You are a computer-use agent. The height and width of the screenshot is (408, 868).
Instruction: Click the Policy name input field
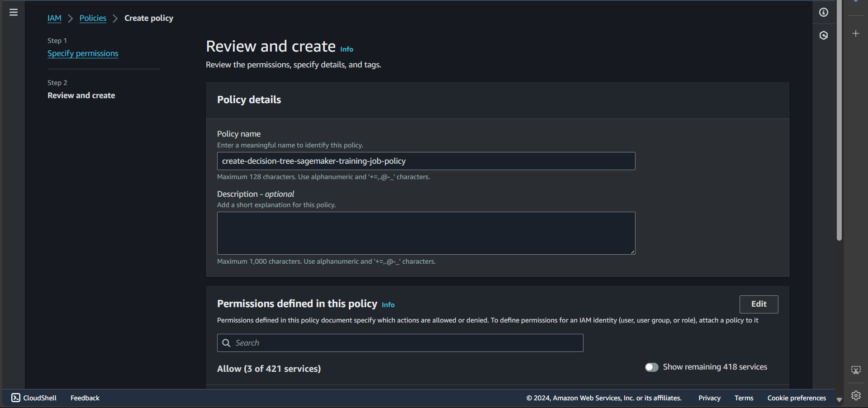pyautogui.click(x=426, y=161)
